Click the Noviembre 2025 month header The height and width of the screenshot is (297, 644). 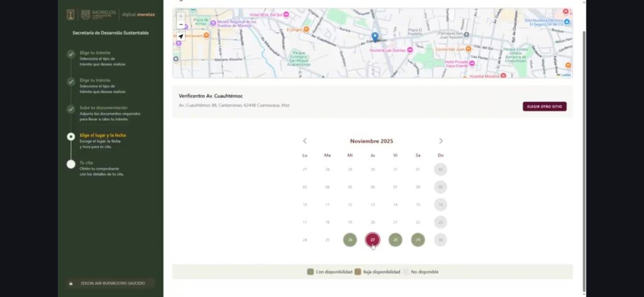(x=372, y=141)
